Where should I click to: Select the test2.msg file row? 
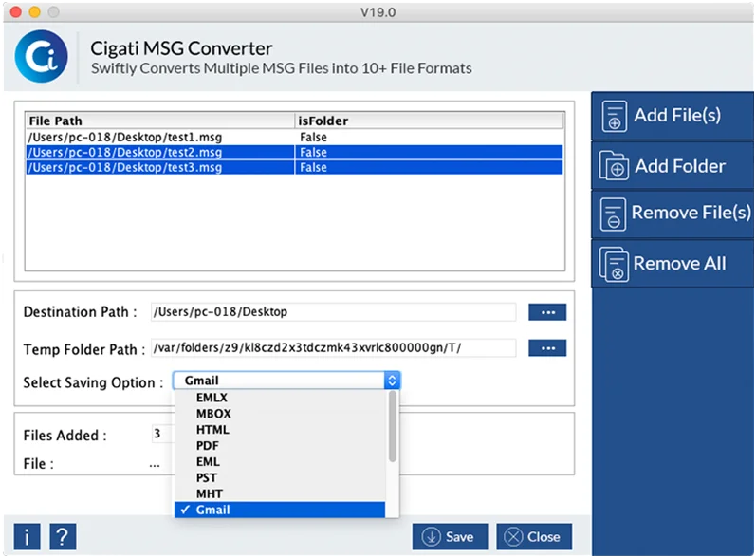pyautogui.click(x=294, y=153)
